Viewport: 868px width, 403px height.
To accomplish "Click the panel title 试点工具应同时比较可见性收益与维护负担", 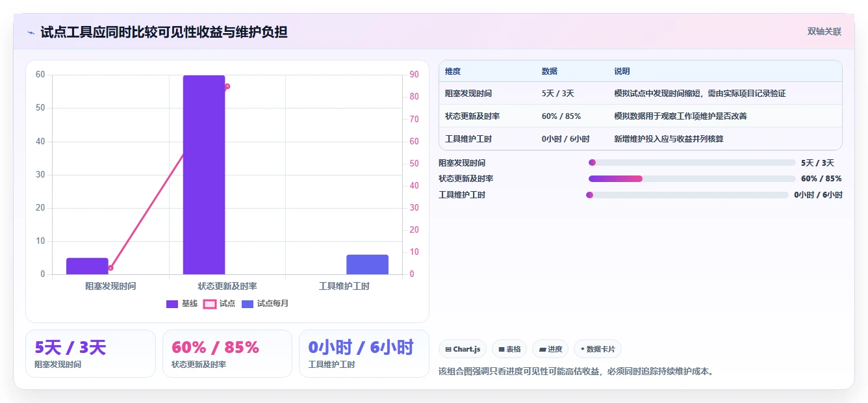I will [164, 32].
